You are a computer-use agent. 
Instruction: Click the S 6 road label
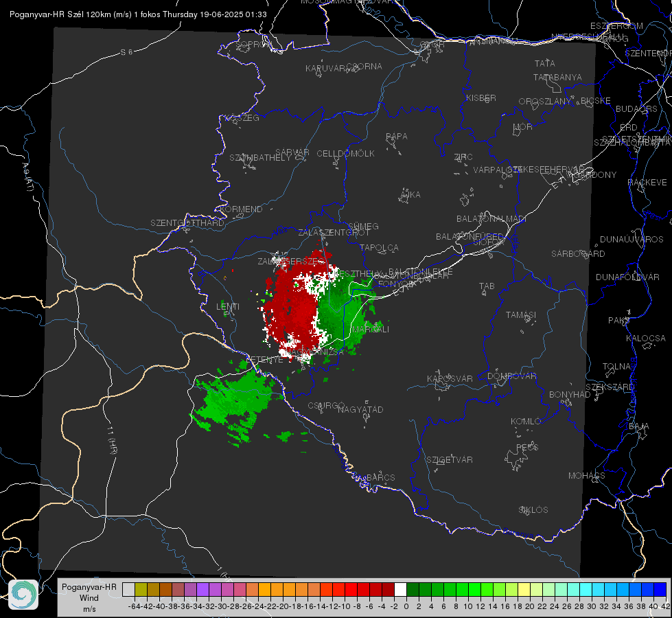[x=126, y=52]
